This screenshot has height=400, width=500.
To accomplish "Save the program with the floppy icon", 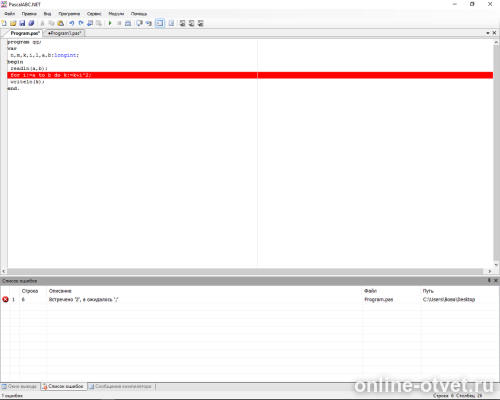I will pos(22,23).
